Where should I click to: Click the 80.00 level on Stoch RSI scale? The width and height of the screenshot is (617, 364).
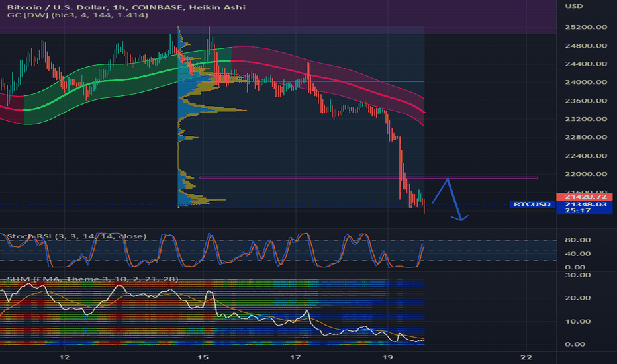tap(578, 240)
